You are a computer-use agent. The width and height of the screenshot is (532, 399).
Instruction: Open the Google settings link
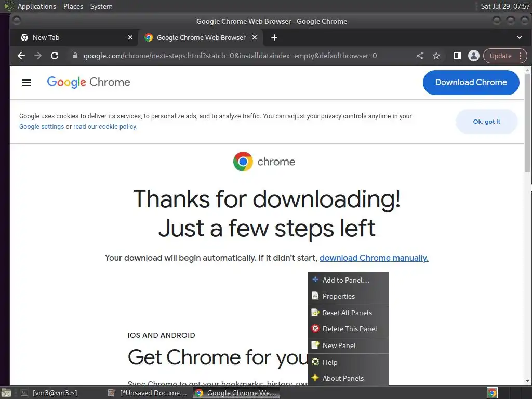pos(42,127)
